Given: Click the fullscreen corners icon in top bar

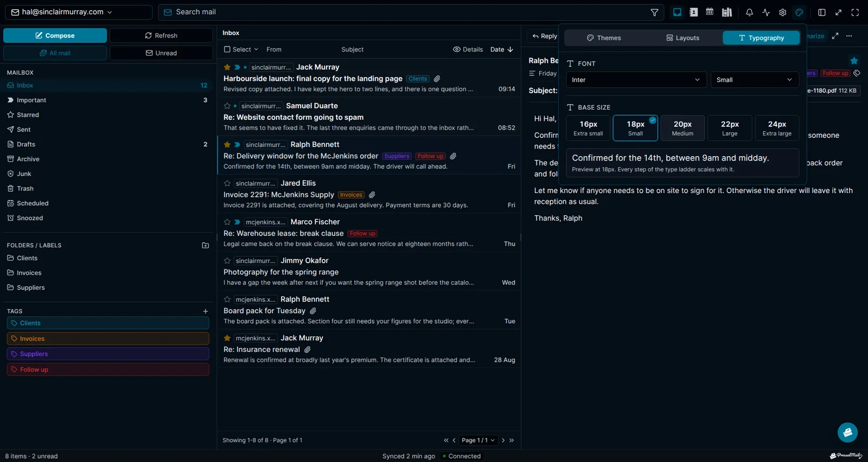Looking at the screenshot, I should click(x=855, y=12).
